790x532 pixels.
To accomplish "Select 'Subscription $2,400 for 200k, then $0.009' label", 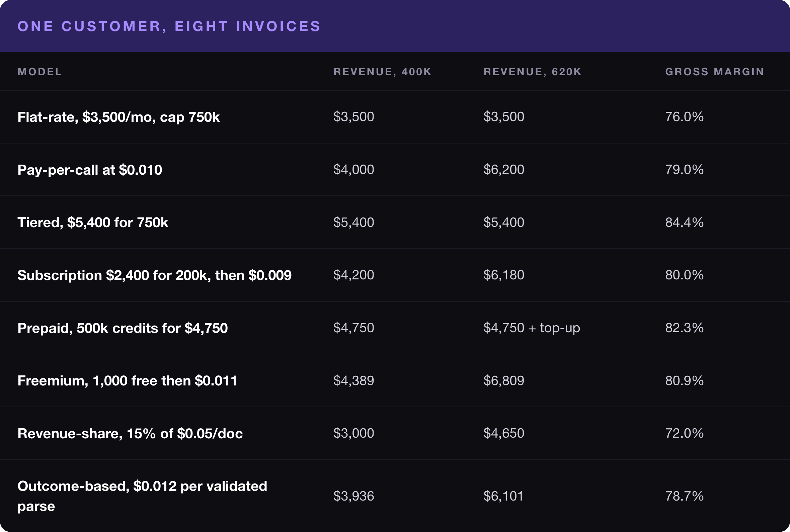I will pyautogui.click(x=154, y=275).
